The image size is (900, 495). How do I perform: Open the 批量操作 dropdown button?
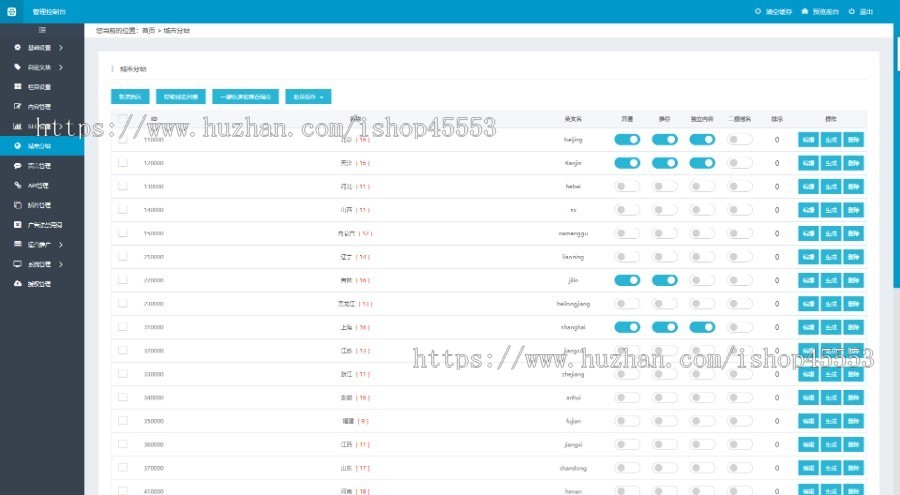pyautogui.click(x=308, y=96)
